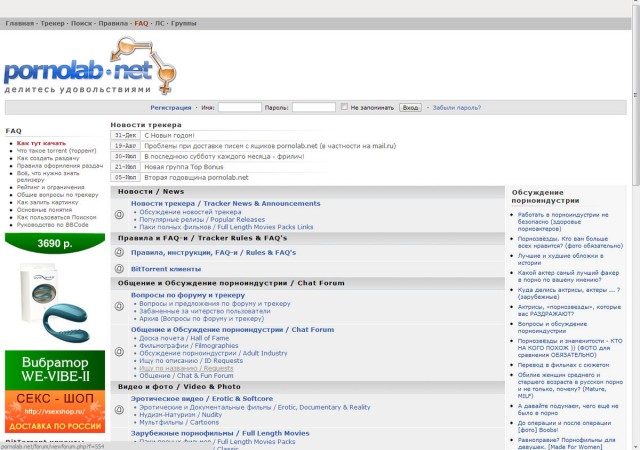Viewport: 640px width, 450px height.
Task: Open Популярные релизы / Popular Releases subforum
Action: coord(202,220)
